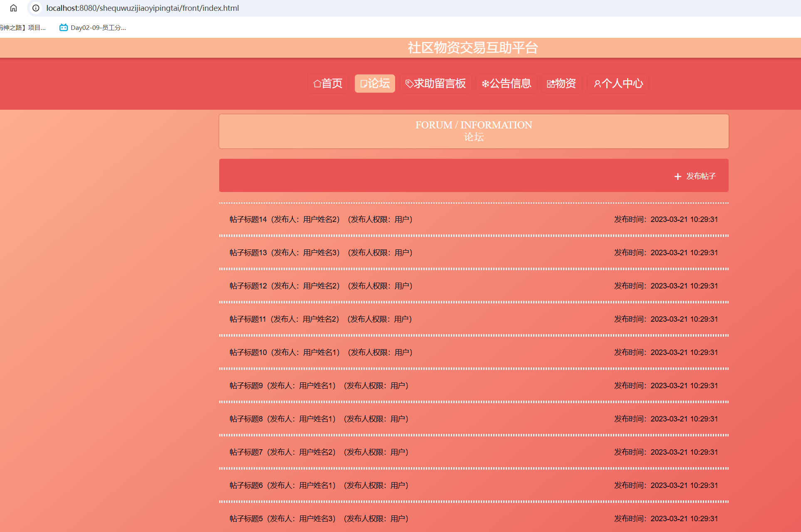The image size is (801, 532).
Task: Open post 帖子标题10 by 用户姓名1
Action: click(x=248, y=352)
